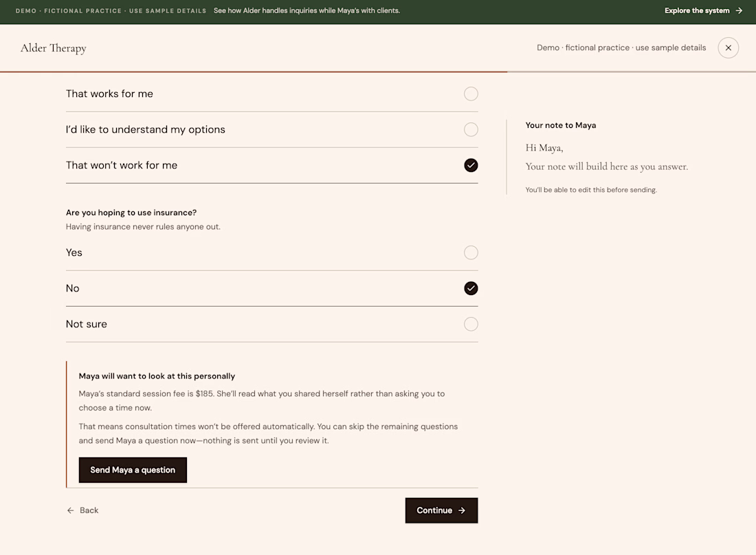Viewport: 756px width, 555px height.
Task: Click "Are you hoping to use insurance?" question
Action: 131,213
